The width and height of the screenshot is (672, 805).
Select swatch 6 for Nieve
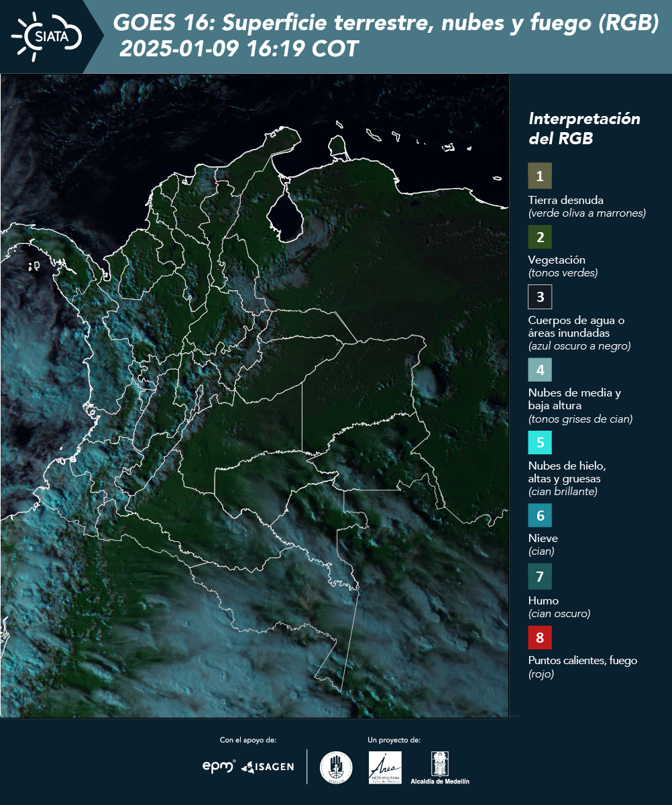540,516
